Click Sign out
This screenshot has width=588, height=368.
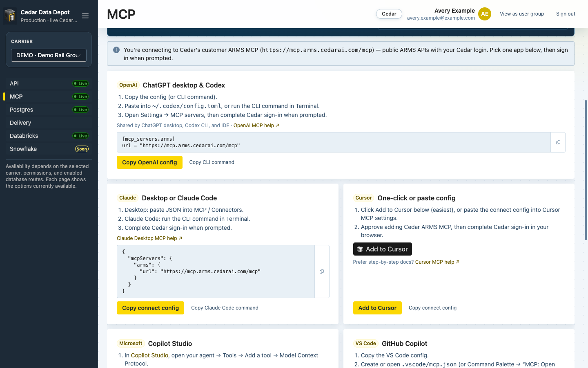pyautogui.click(x=566, y=14)
